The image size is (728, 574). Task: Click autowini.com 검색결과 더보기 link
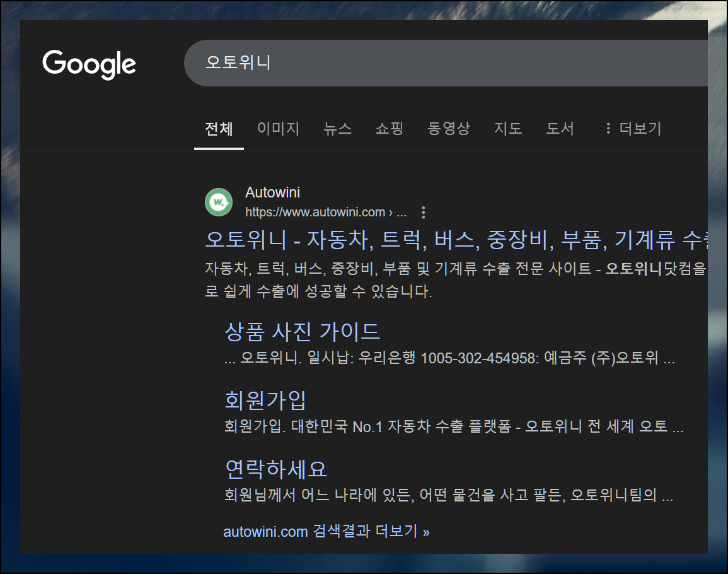tap(326, 531)
